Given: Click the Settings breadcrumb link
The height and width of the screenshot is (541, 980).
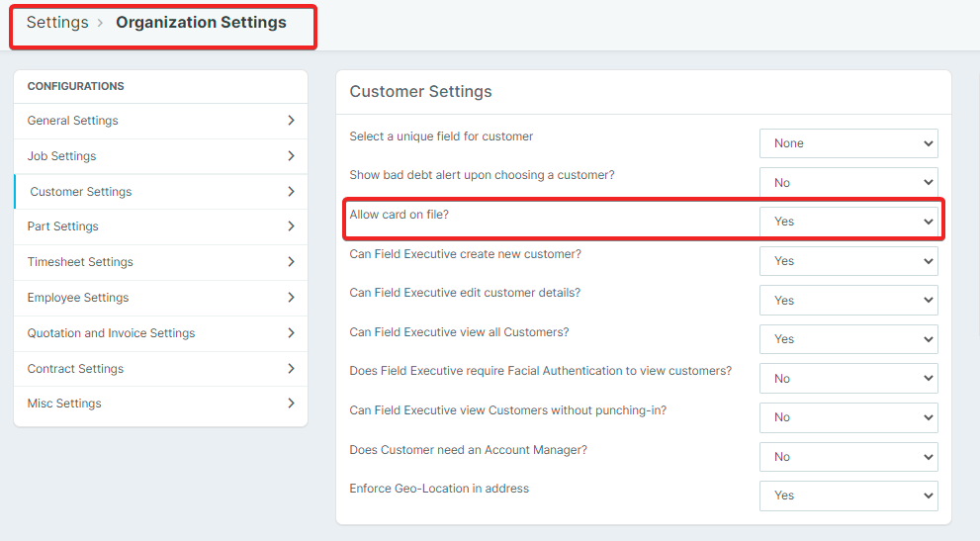Looking at the screenshot, I should point(57,23).
